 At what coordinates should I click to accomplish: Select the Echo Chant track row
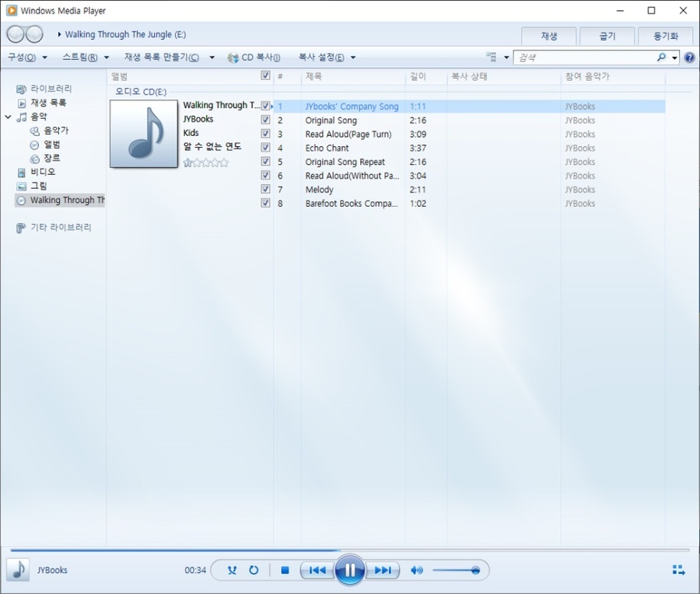(469, 148)
